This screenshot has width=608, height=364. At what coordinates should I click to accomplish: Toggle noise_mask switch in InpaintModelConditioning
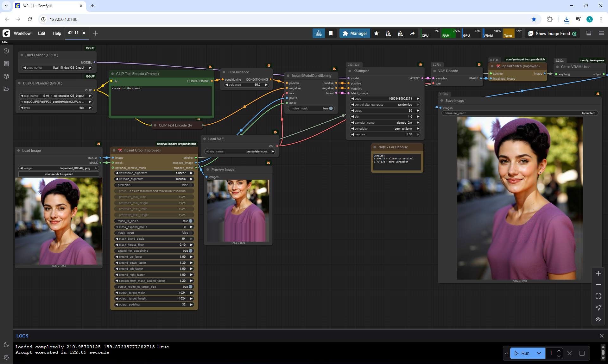coord(331,108)
